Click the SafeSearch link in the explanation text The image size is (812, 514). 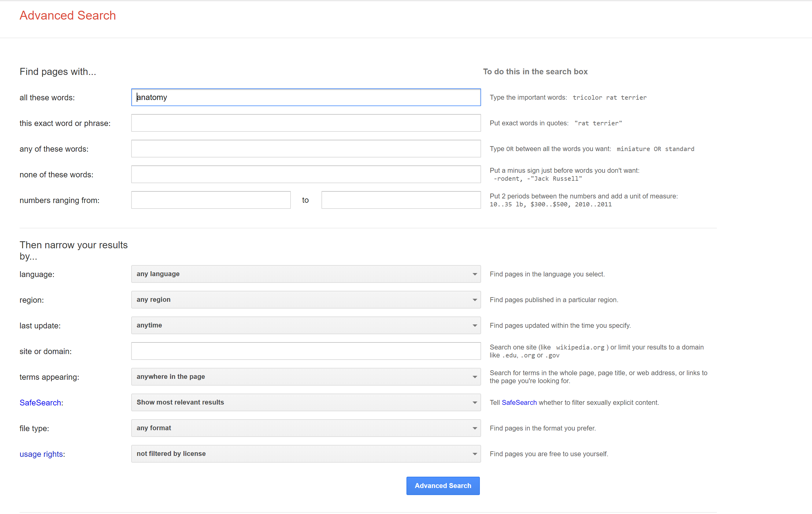coord(519,402)
